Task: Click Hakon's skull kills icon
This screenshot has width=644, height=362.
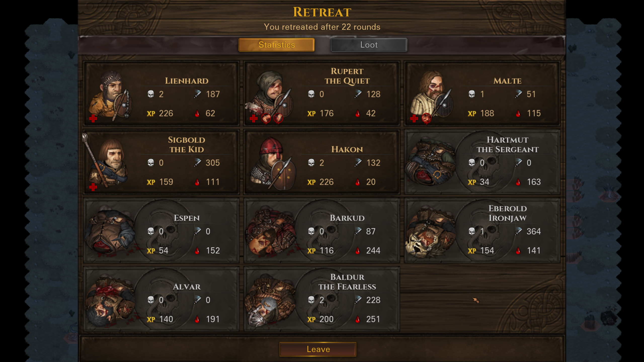Action: tap(311, 163)
